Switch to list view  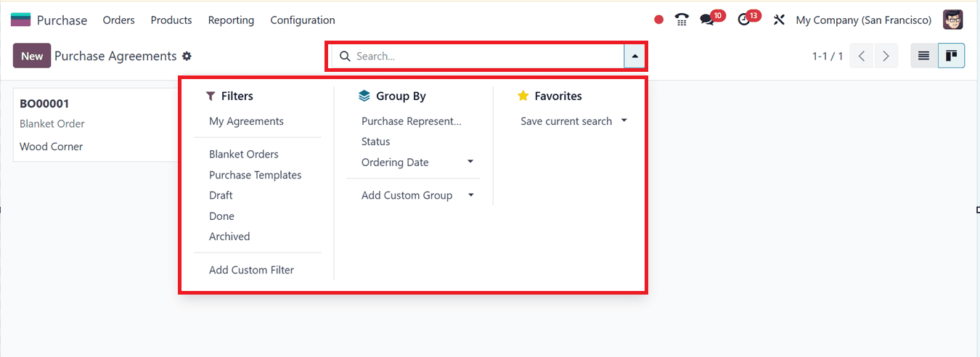pyautogui.click(x=924, y=56)
